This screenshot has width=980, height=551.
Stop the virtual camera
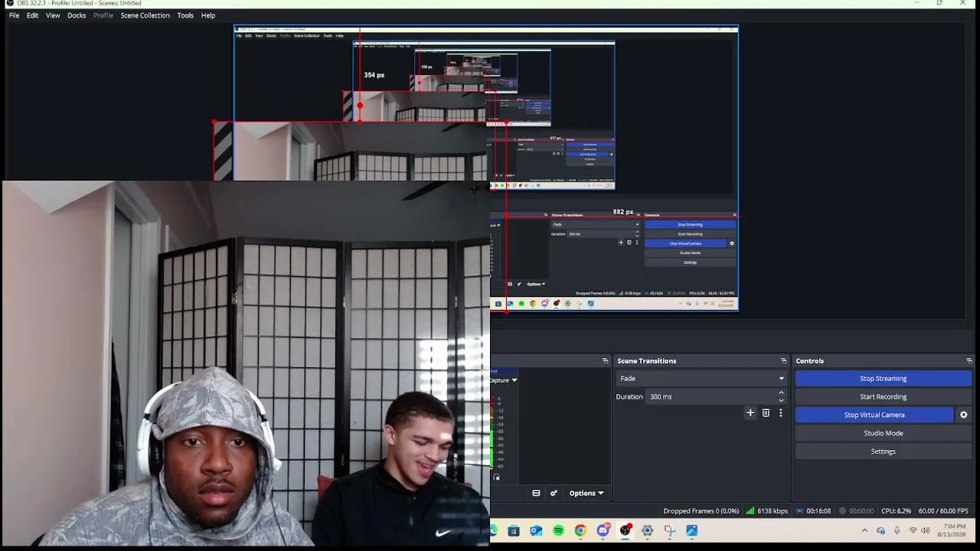point(874,415)
